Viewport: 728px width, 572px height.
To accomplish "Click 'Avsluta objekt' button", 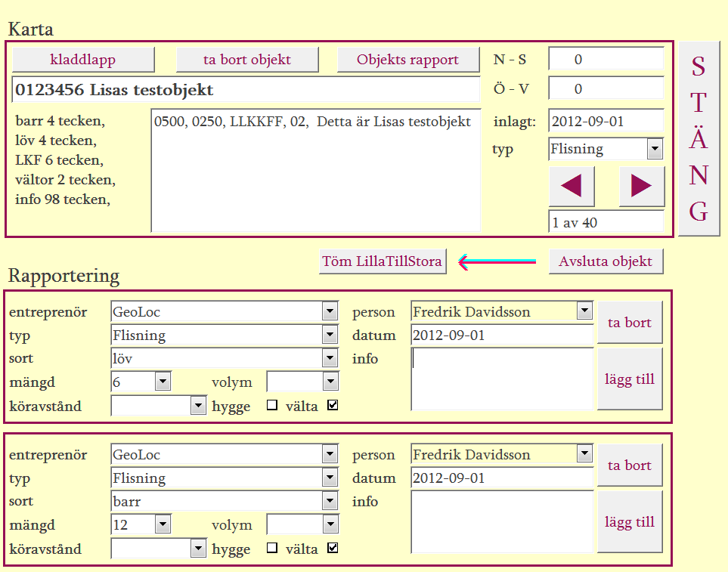I will 606,261.
